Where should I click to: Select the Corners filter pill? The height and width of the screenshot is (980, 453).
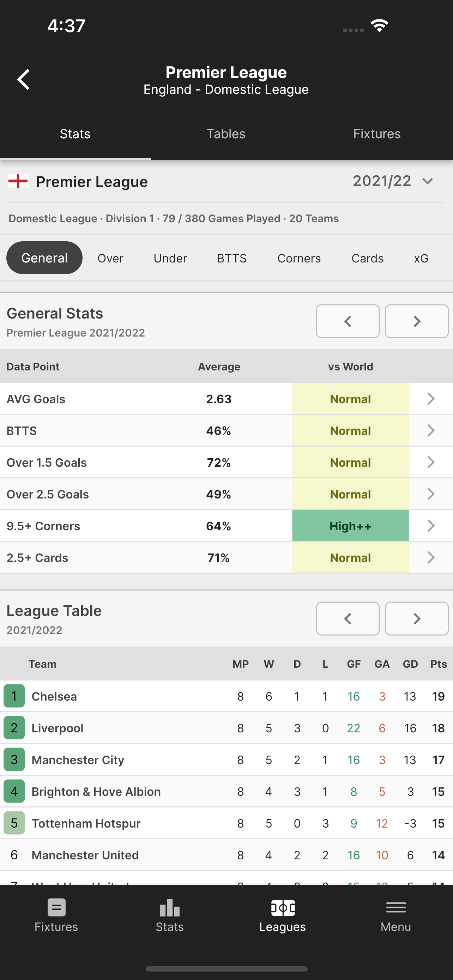pyautogui.click(x=299, y=258)
